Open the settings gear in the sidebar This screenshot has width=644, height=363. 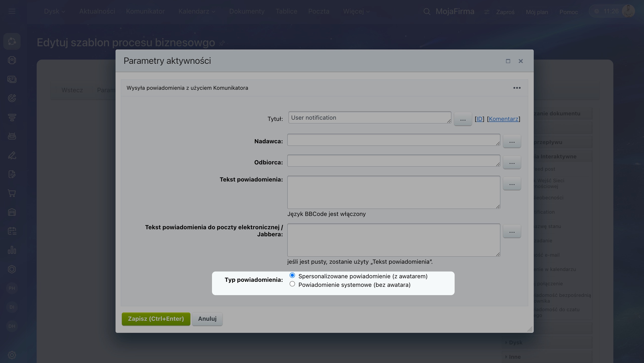(12, 355)
